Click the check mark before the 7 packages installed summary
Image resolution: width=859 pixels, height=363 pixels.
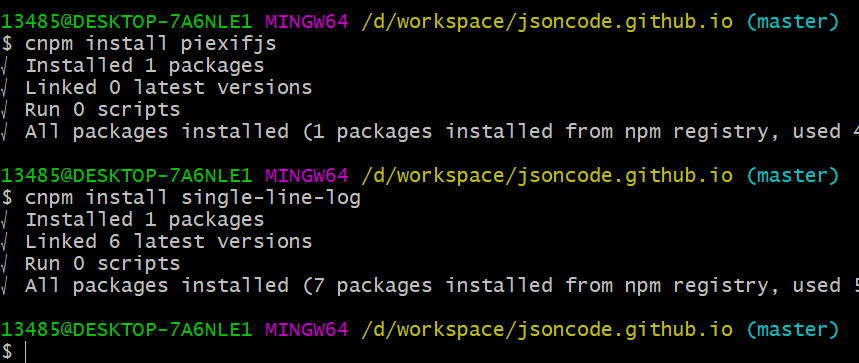(3, 286)
